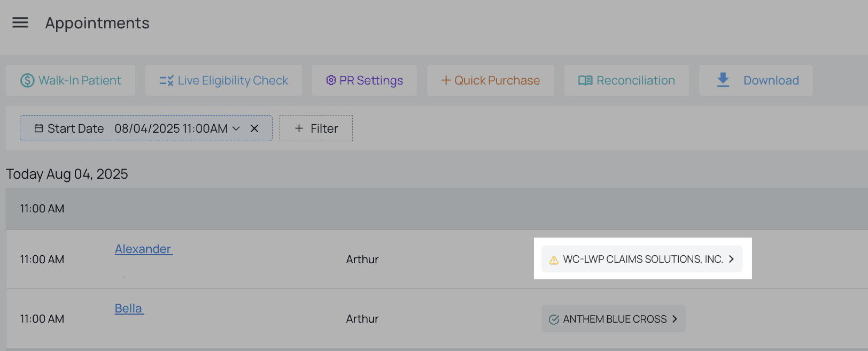Open the hamburger navigation menu

(x=20, y=22)
